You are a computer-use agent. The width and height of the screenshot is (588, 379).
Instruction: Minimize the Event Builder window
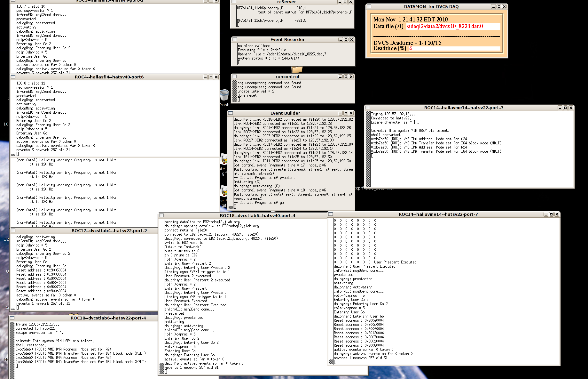tap(340, 113)
